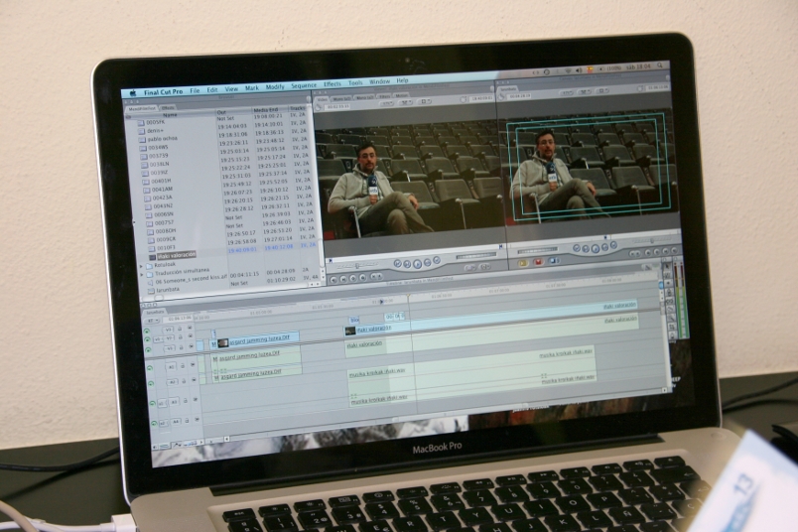Select the Filters tab in Viewer
This screenshot has width=798, height=532.
tap(385, 96)
